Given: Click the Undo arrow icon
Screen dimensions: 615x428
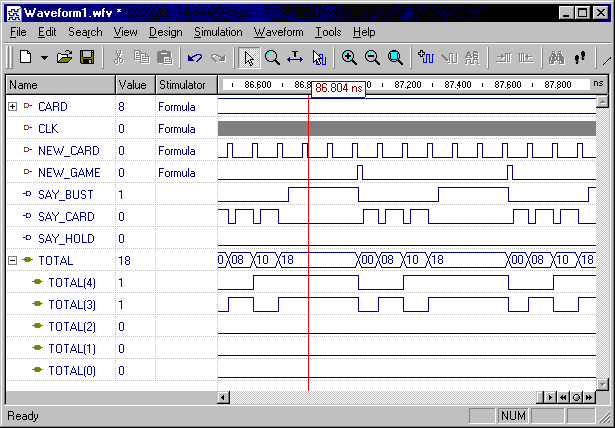Looking at the screenshot, I should 195,58.
